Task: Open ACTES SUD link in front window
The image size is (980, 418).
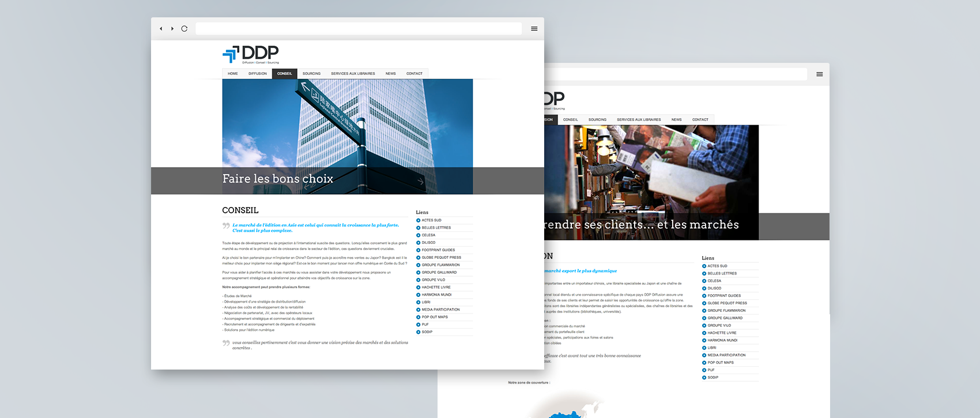Action: (x=431, y=220)
